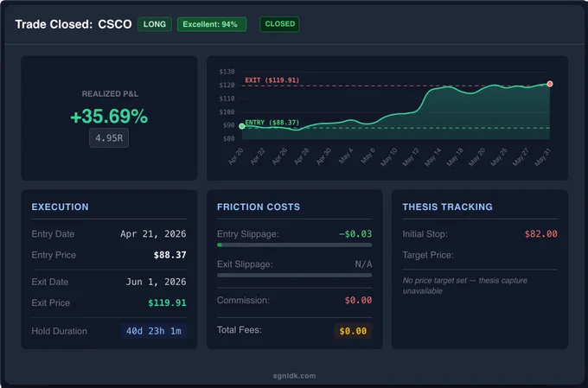Click the 4.95R multiple badge
Image resolution: width=588 pixels, height=388 pixels.
click(109, 138)
